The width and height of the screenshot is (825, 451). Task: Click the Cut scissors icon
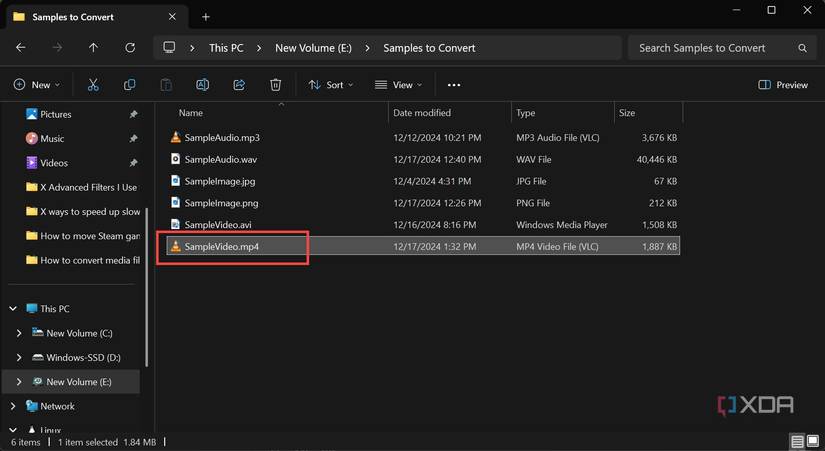point(93,85)
